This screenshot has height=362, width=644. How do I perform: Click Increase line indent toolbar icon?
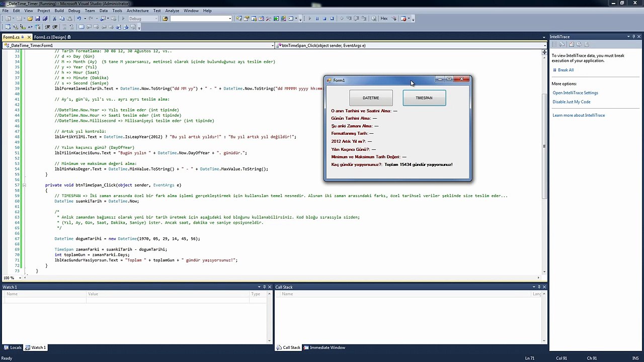click(x=55, y=27)
